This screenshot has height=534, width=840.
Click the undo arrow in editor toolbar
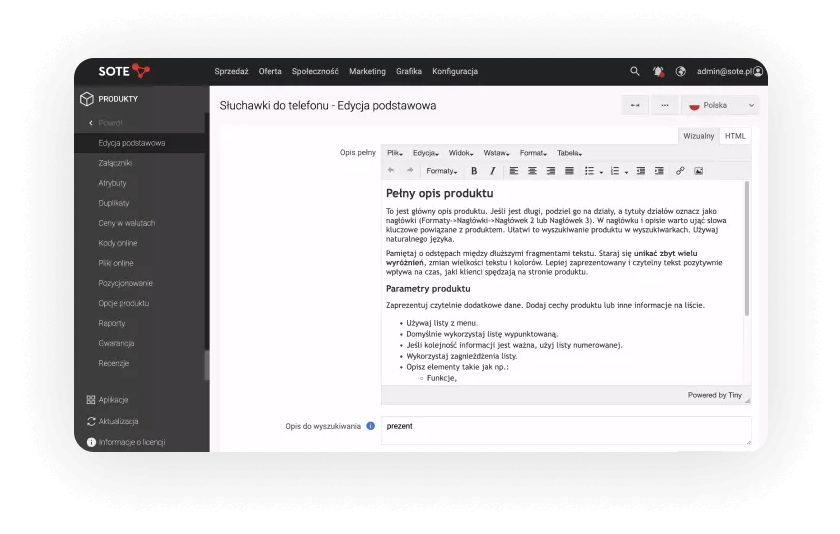(392, 171)
